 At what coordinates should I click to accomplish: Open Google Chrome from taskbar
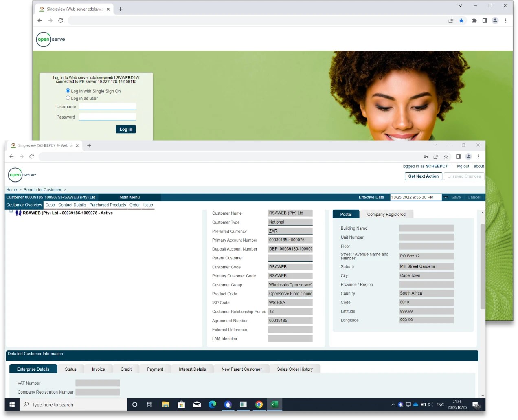tap(259, 405)
